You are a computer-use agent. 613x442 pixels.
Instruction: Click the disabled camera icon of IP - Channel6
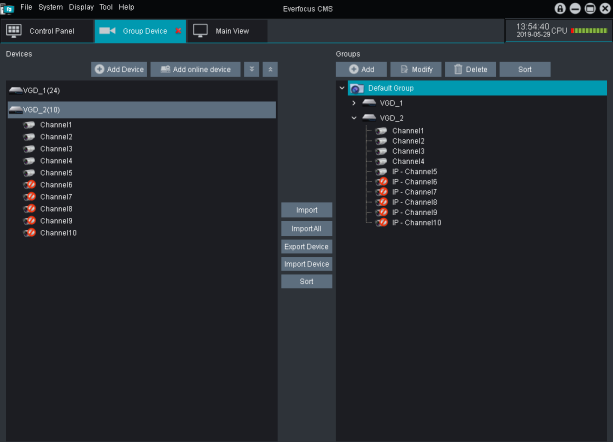(382, 182)
